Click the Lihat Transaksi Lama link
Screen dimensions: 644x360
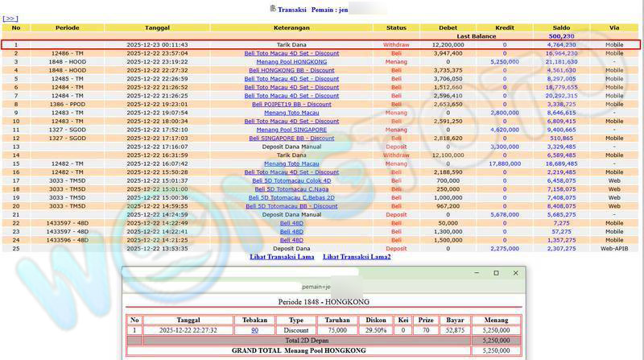[282, 257]
